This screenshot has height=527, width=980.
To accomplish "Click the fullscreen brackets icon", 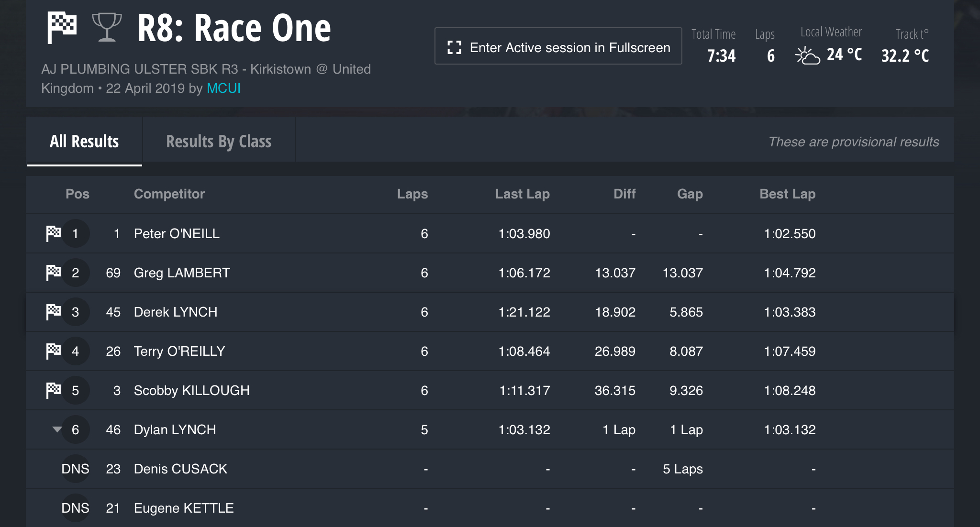I will [454, 47].
